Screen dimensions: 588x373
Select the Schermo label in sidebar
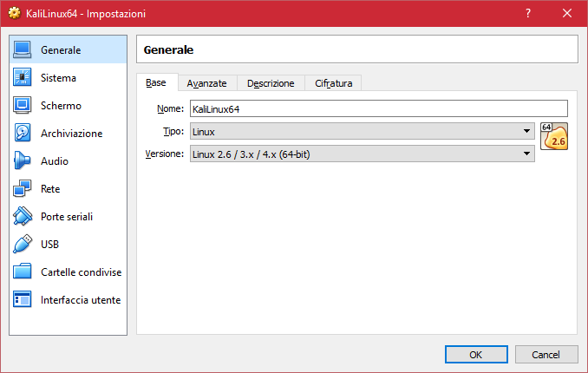pos(61,106)
